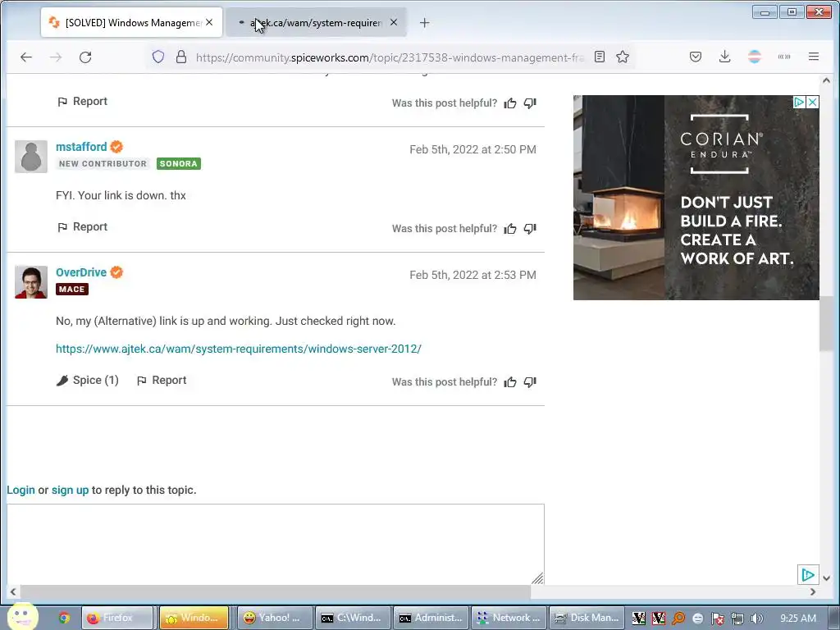Report OverDrive's post
This screenshot has height=630, width=840.
(x=162, y=380)
